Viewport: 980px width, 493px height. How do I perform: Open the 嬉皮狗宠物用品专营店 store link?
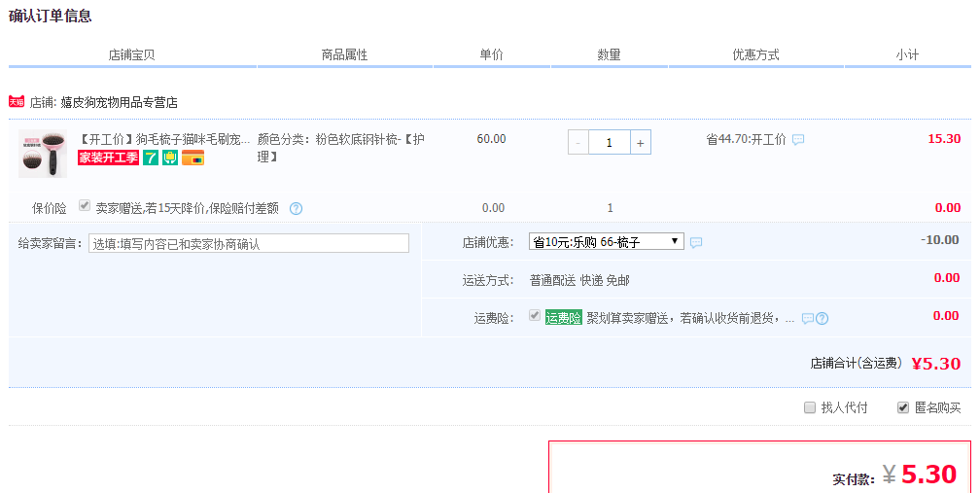coord(119,102)
